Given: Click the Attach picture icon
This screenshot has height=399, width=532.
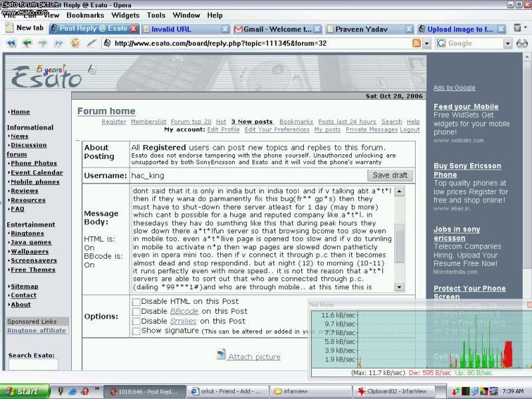Looking at the screenshot, I should point(221,354).
